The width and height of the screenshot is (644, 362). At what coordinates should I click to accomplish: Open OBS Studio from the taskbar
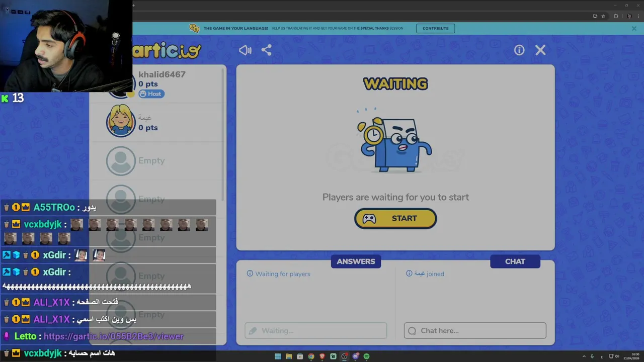pos(344,356)
